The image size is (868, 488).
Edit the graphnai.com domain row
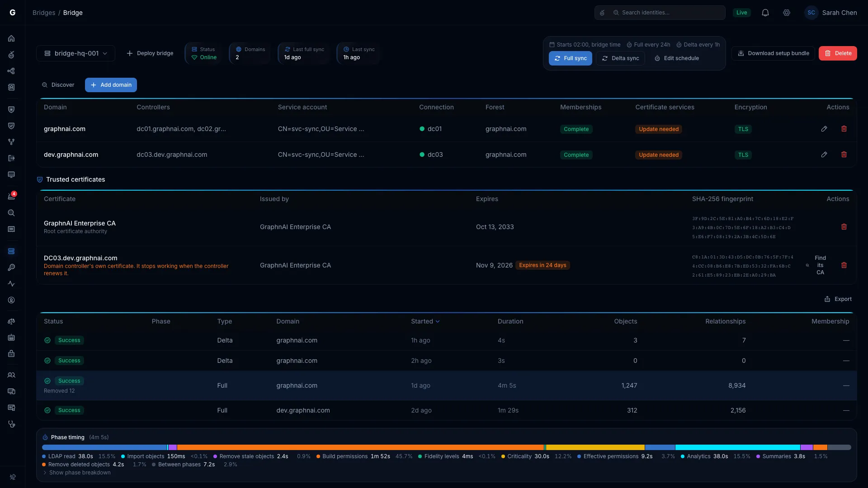(x=824, y=129)
